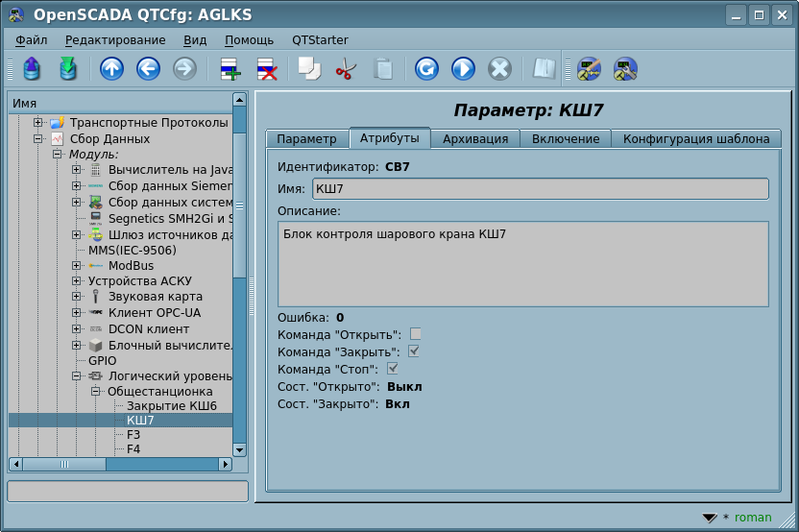The image size is (799, 532).
Task: Expand the Транспортные Протоколы tree node
Action: (x=38, y=123)
